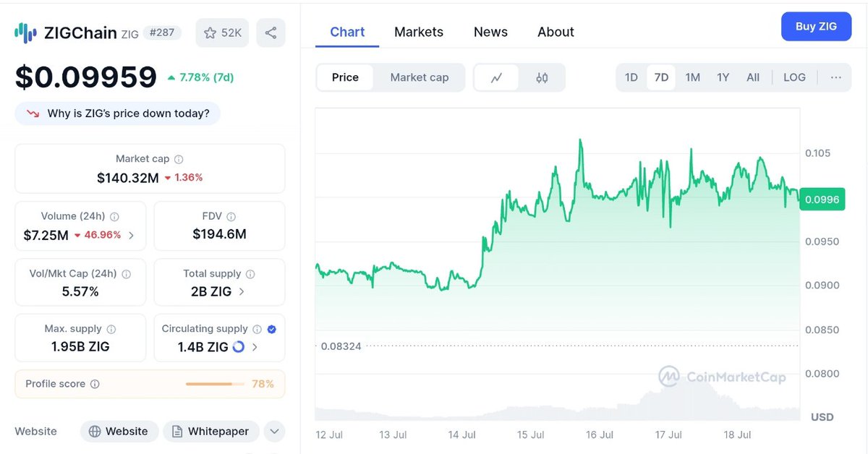Click the 15 Jul date axis label
The width and height of the screenshot is (868, 454).
pos(531,434)
